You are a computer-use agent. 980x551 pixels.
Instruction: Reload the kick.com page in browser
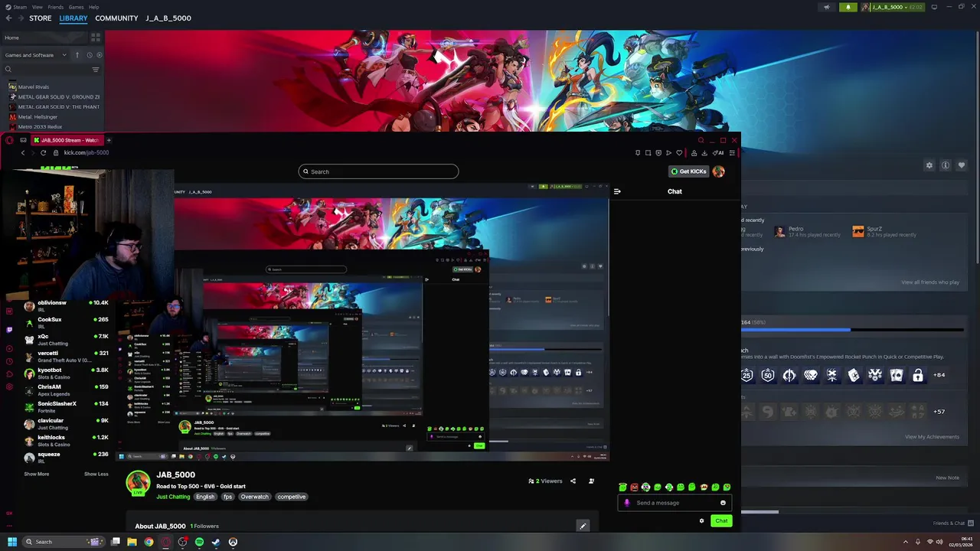click(x=43, y=152)
